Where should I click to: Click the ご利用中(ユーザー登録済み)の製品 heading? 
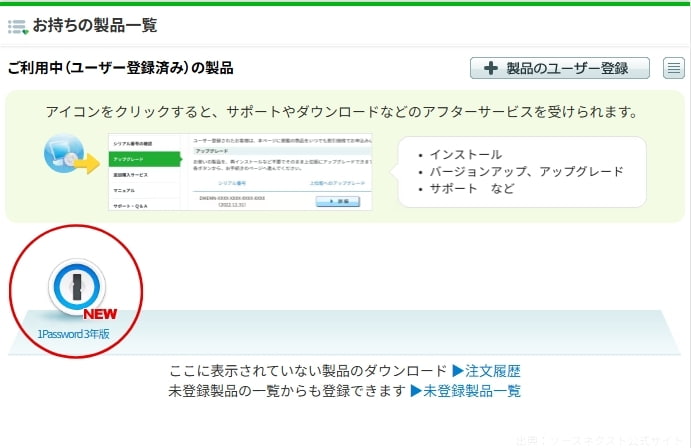click(x=121, y=68)
